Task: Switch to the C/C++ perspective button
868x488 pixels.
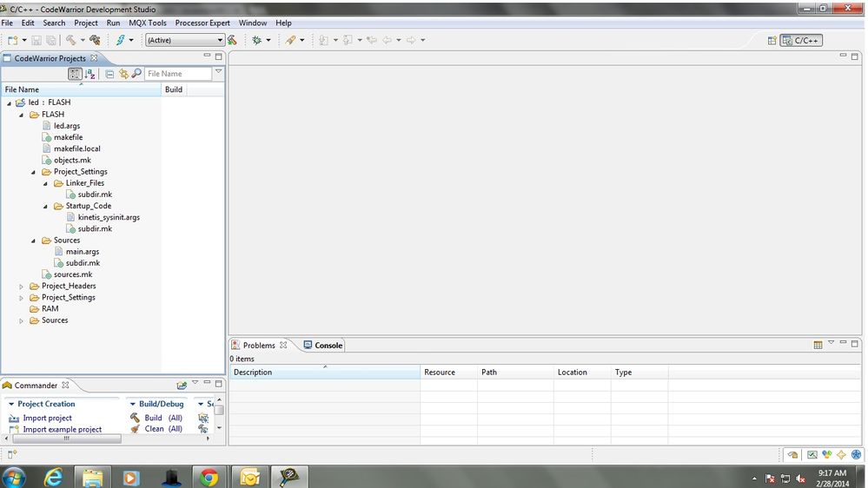Action: click(x=801, y=41)
